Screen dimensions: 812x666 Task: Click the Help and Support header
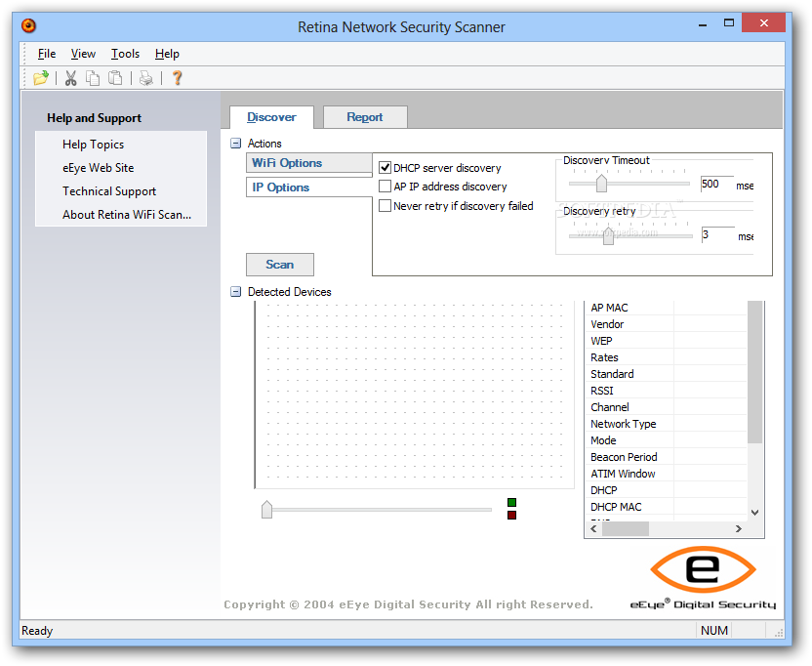click(x=94, y=118)
